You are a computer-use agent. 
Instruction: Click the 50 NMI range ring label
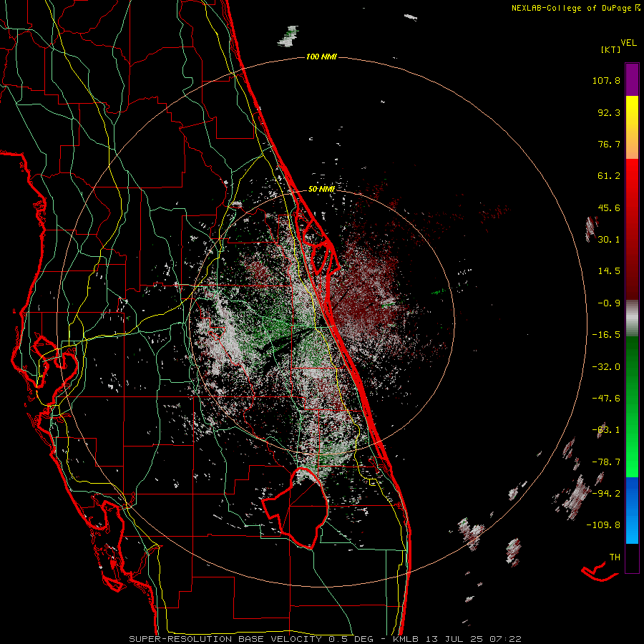[x=321, y=189]
